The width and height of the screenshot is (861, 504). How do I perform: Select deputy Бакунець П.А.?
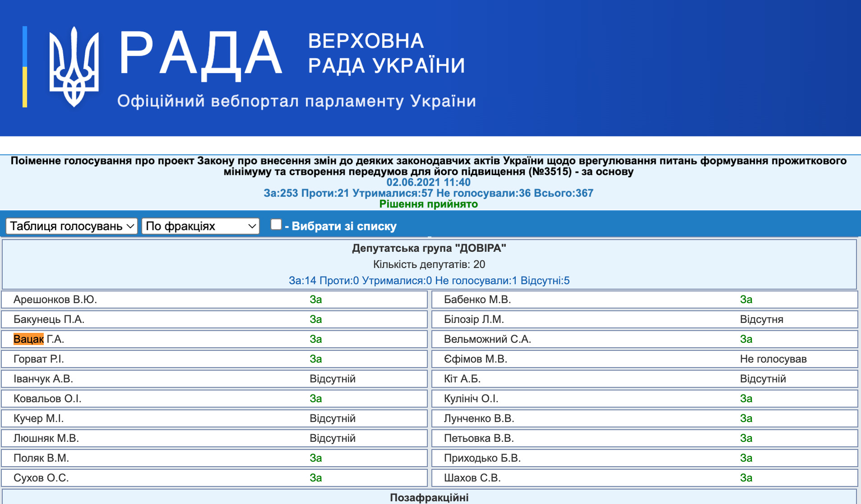click(x=49, y=319)
